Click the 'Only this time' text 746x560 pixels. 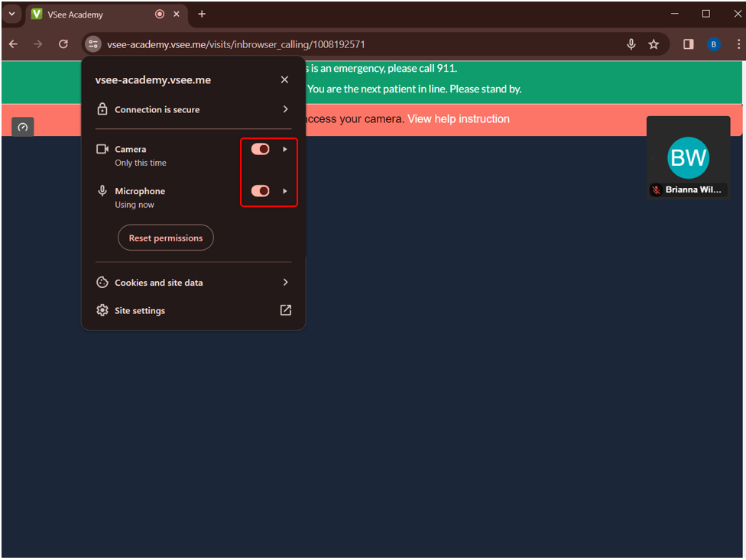141,163
